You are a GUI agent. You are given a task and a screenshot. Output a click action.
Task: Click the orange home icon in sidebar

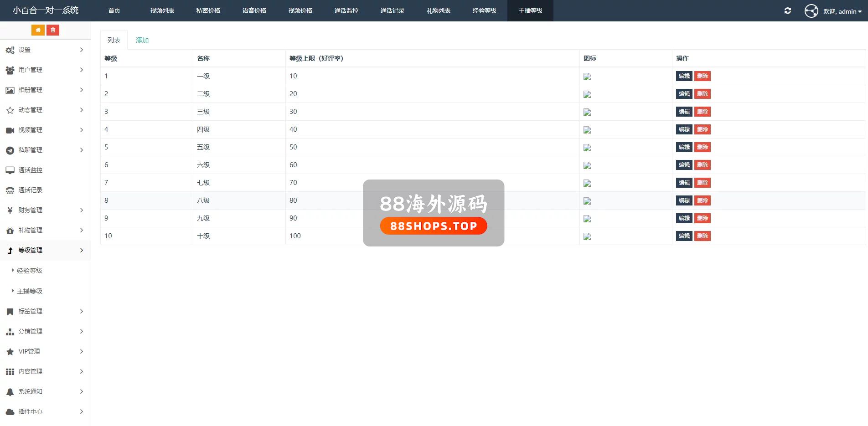point(38,30)
